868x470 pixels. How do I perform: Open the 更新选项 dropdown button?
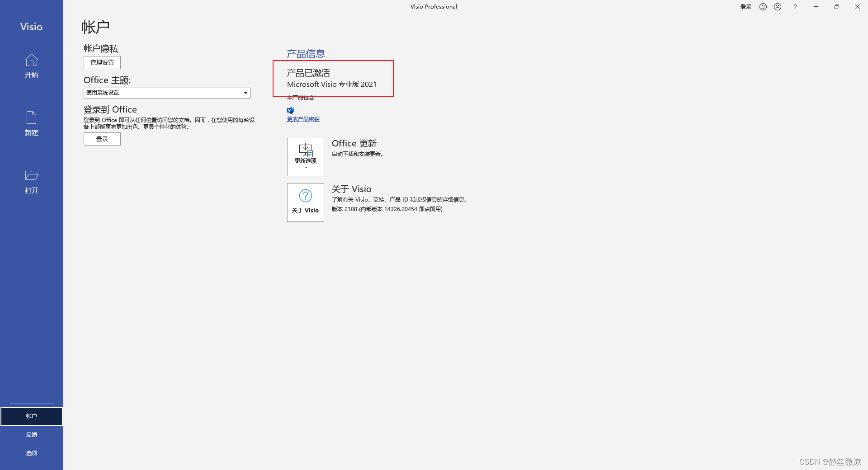(306, 157)
